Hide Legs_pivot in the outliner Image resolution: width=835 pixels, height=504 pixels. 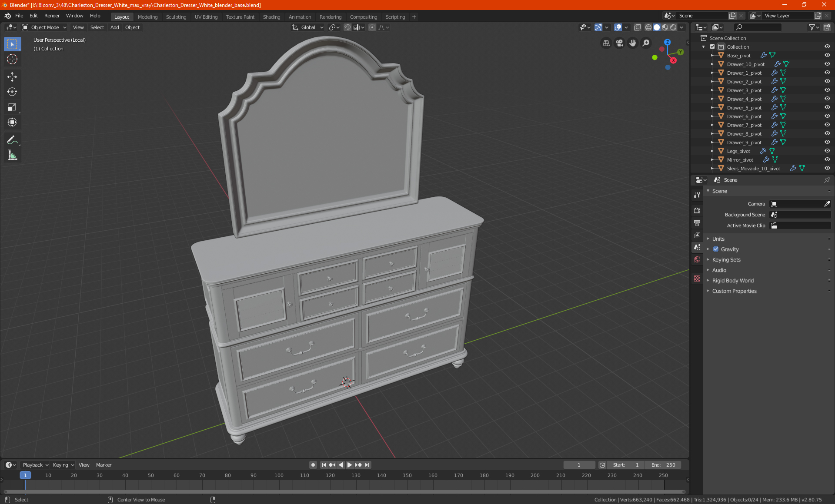(x=827, y=151)
